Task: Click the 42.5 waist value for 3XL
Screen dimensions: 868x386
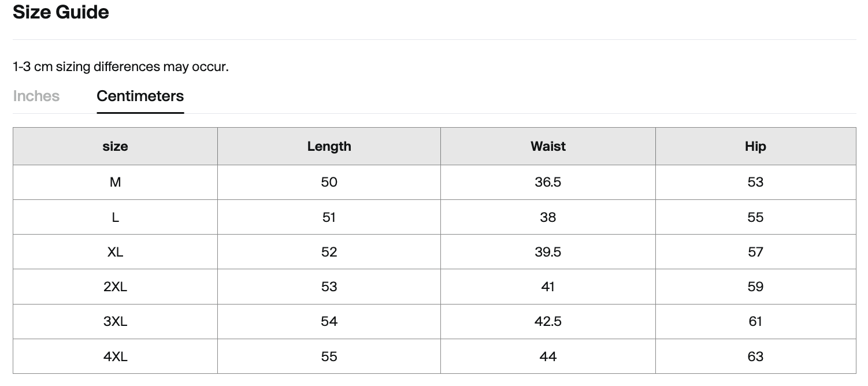Action: 548,321
